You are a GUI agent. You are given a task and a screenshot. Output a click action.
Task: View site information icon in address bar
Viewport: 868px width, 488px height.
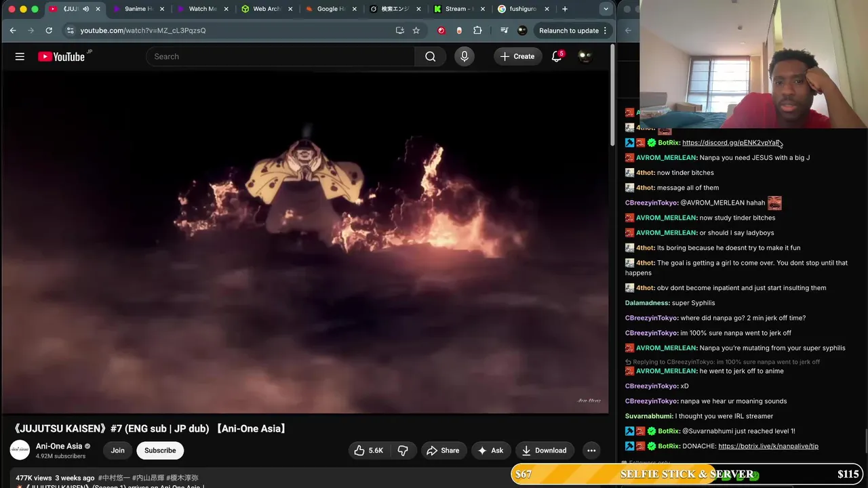point(70,30)
